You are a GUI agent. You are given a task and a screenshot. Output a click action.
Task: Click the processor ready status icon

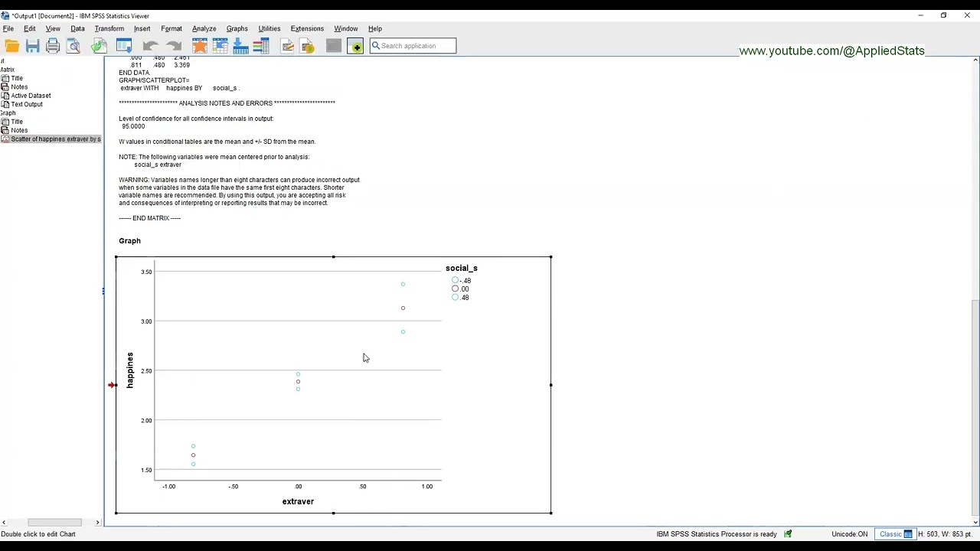point(788,534)
